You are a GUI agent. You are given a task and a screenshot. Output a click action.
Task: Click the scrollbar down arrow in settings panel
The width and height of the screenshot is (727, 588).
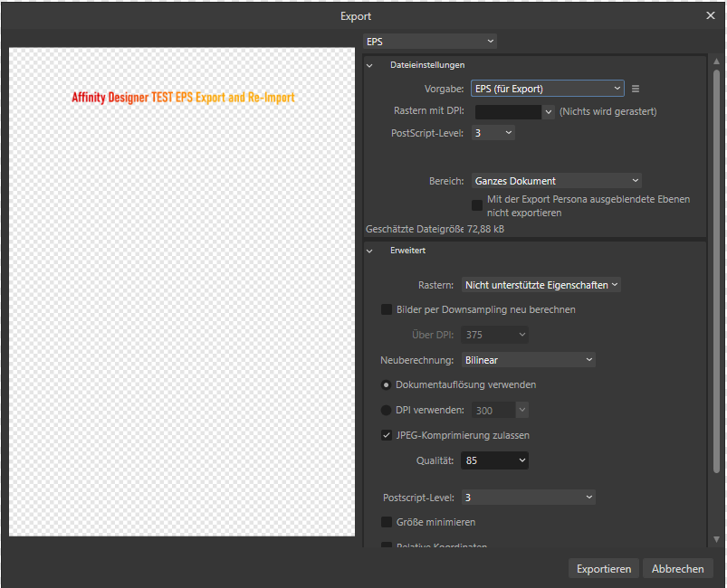[x=716, y=539]
